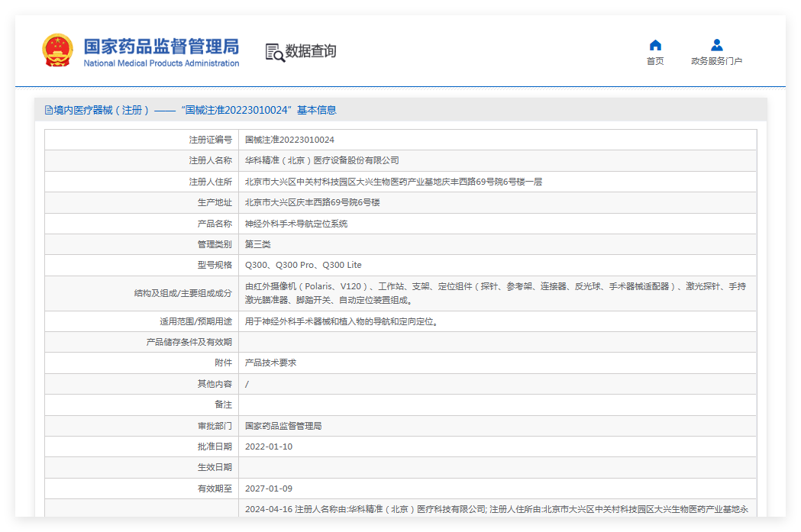Open the home page house icon

[655, 45]
